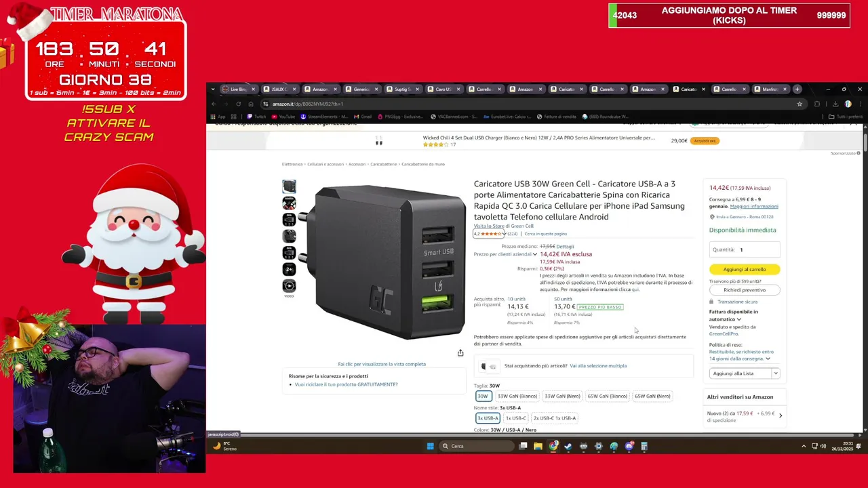The image size is (868, 488).
Task: Choose the 3x USB-A style option
Action: pyautogui.click(x=488, y=418)
